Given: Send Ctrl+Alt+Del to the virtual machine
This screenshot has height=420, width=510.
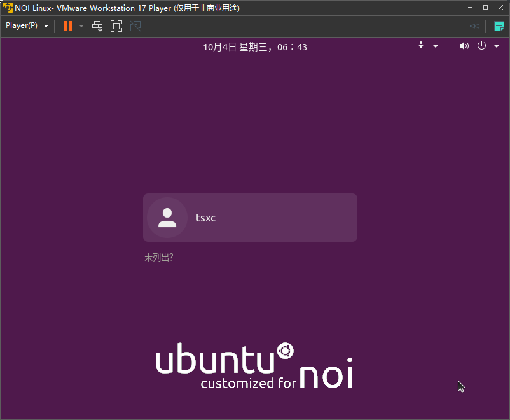Looking at the screenshot, I should tap(97, 26).
